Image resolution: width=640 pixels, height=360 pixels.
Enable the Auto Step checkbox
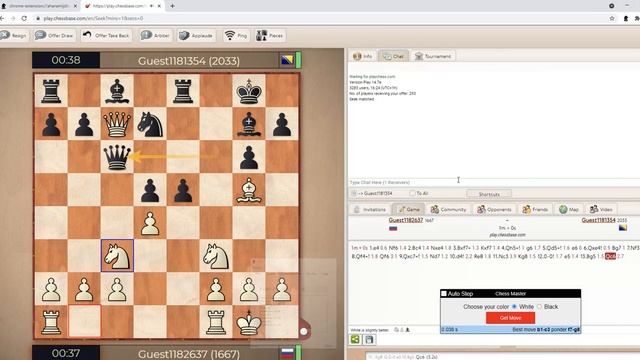[x=444, y=293]
